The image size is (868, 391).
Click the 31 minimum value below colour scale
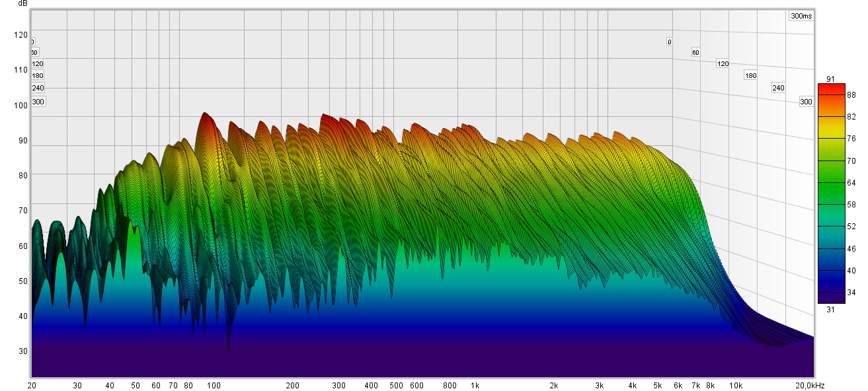pos(831,308)
